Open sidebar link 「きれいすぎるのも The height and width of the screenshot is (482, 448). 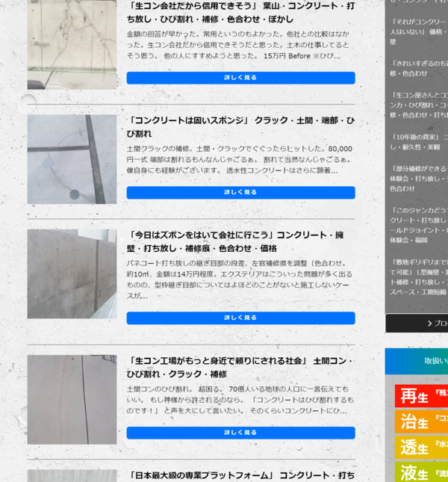click(419, 68)
